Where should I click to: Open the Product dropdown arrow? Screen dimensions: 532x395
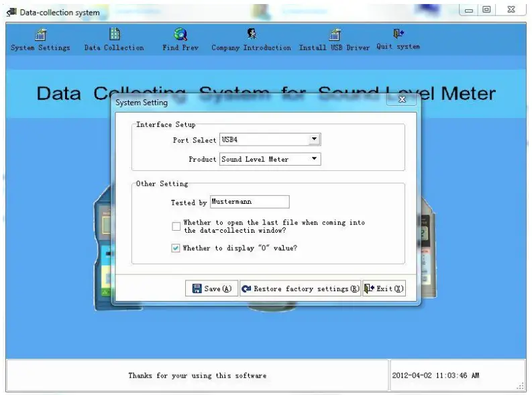(x=314, y=159)
